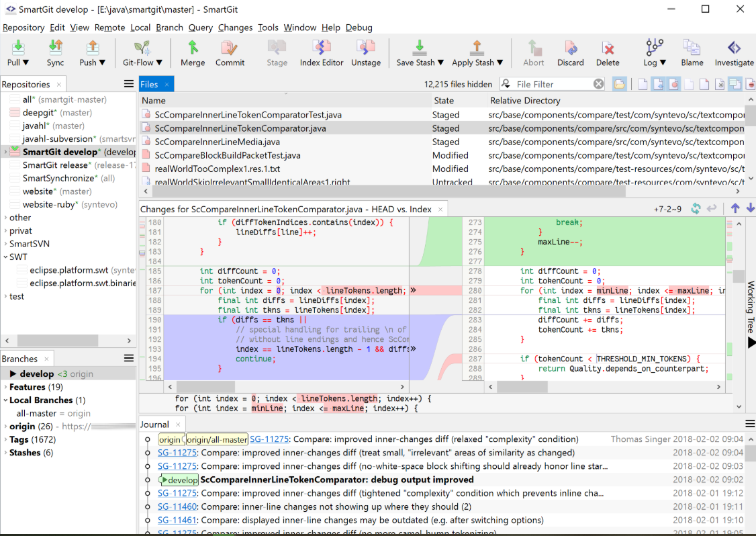This screenshot has width=756, height=536.
Task: Toggle the page-with-red-circle file filter
Action: tap(673, 84)
